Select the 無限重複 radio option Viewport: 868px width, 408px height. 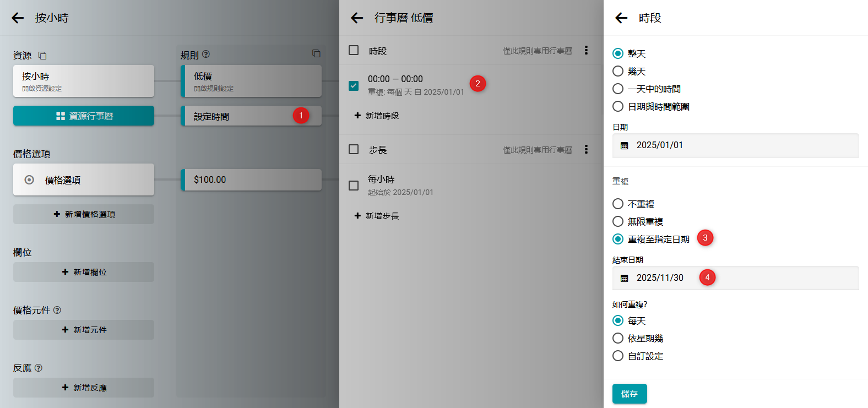point(618,221)
